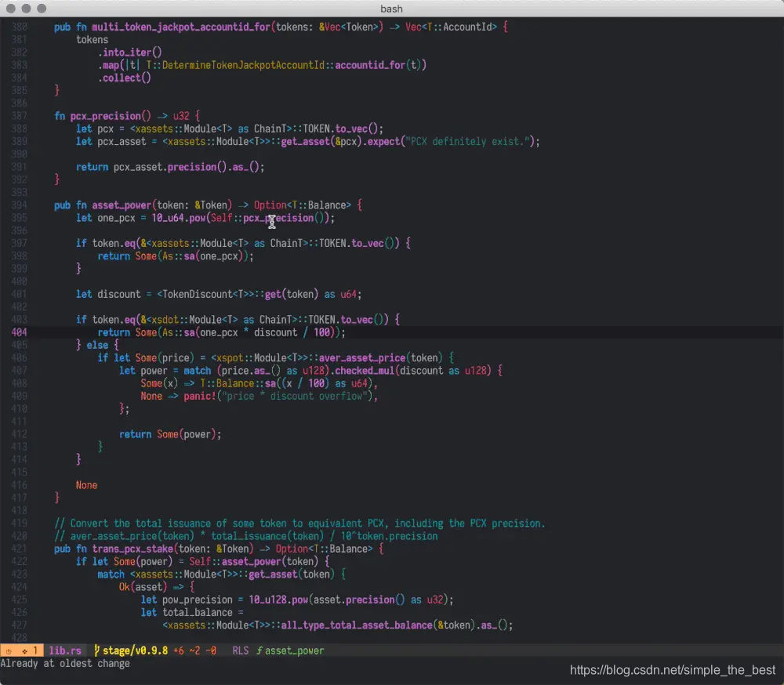Click 'return Some(As::sa(one_pcx));' statement
This screenshot has width=784, height=685.
click(176, 256)
